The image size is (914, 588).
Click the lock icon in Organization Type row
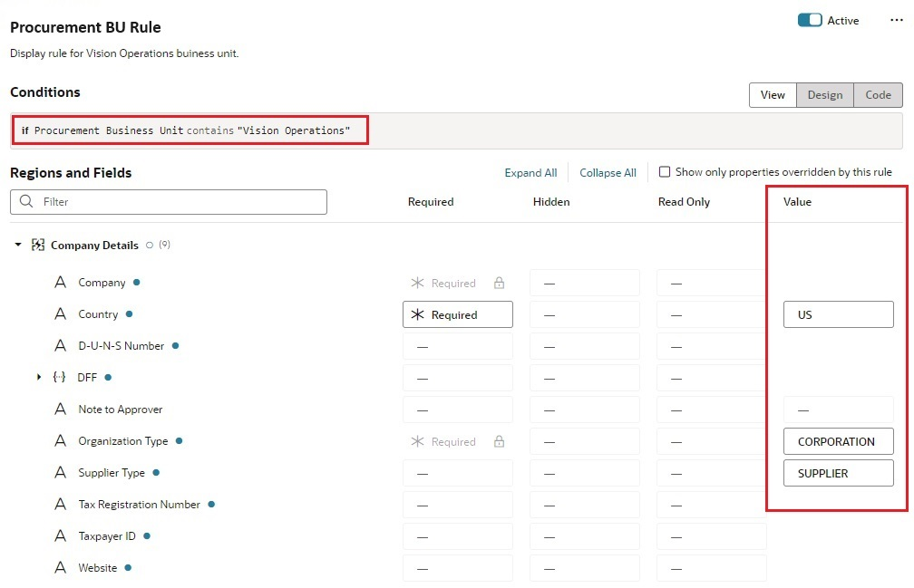coord(499,442)
